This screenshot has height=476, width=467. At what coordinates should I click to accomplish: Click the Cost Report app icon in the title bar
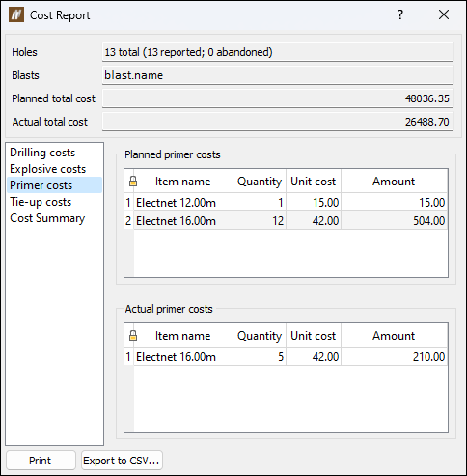pos(16,14)
